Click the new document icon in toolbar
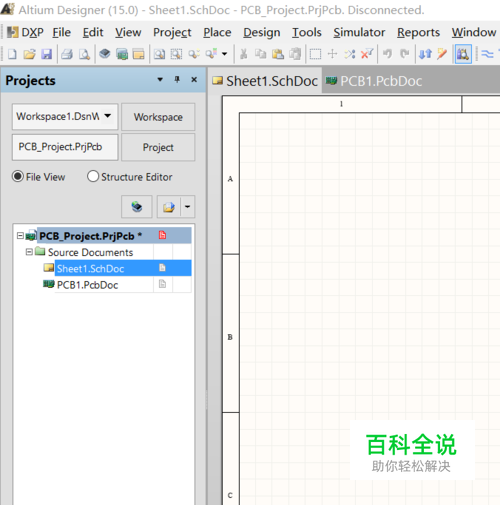 tap(12, 54)
